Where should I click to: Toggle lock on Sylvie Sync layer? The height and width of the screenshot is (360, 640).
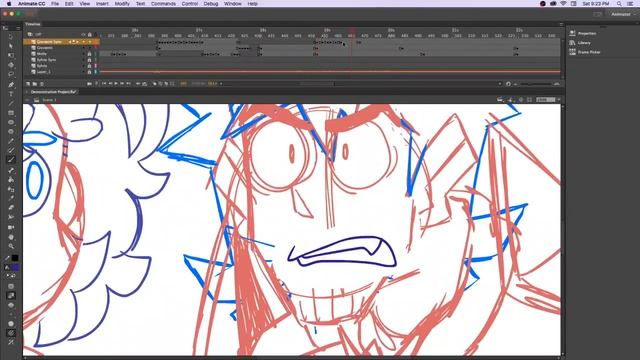point(89,60)
